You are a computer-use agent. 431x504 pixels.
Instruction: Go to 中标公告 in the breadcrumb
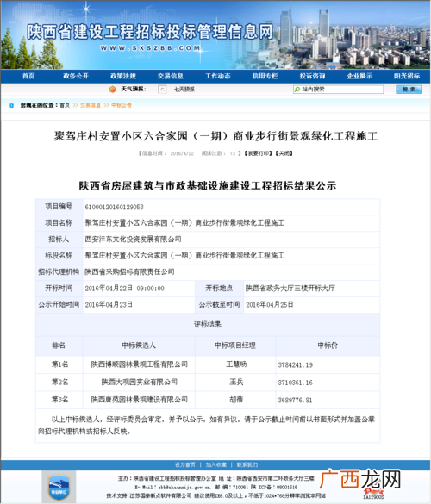[x=122, y=105]
